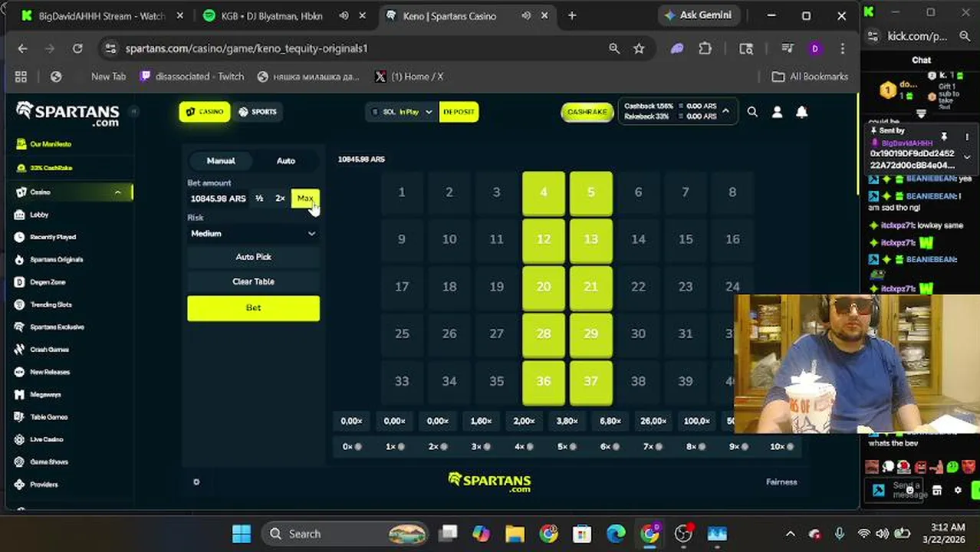Open Windows Start menu
The width and height of the screenshot is (980, 552).
[241, 534]
